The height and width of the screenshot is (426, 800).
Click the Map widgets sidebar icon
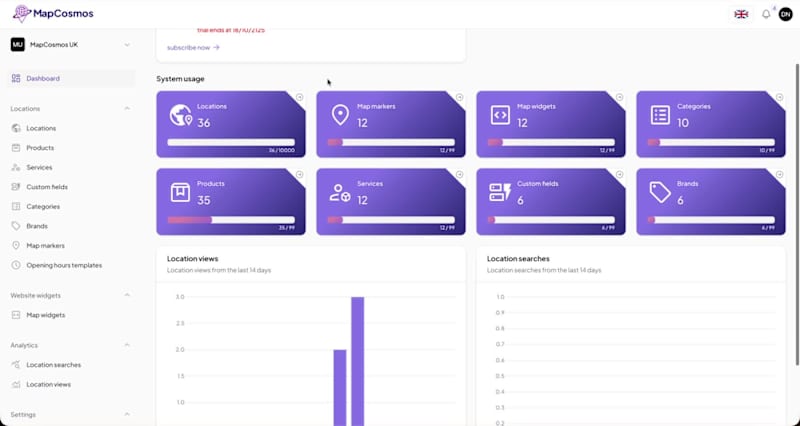16,315
